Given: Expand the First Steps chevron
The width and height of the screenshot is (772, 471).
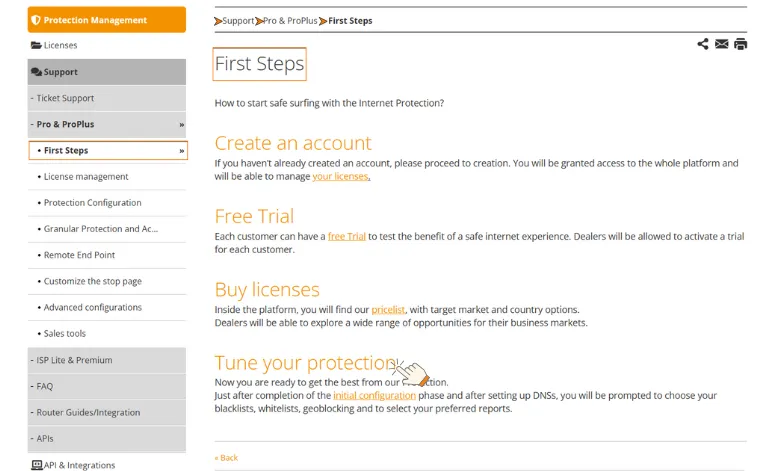Looking at the screenshot, I should point(182,151).
